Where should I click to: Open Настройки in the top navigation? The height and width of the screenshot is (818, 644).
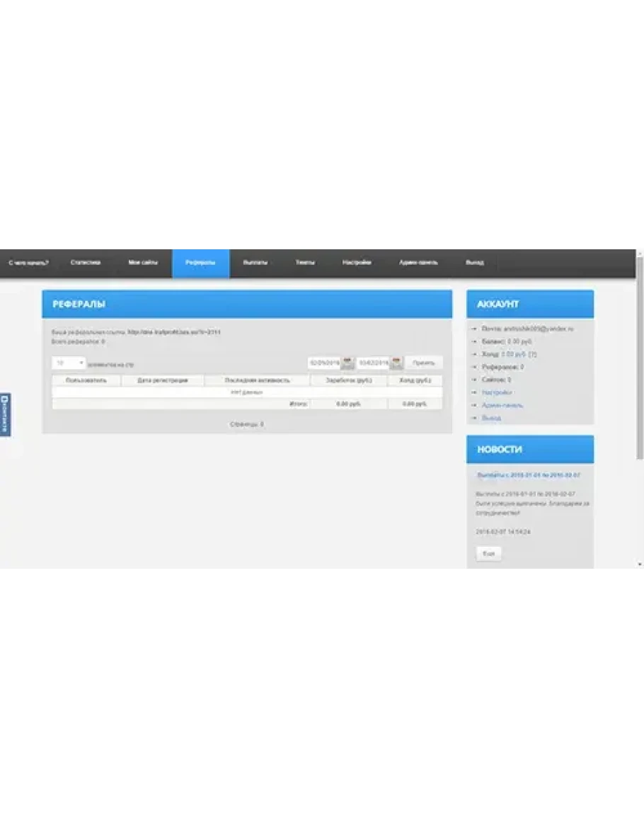tap(357, 263)
